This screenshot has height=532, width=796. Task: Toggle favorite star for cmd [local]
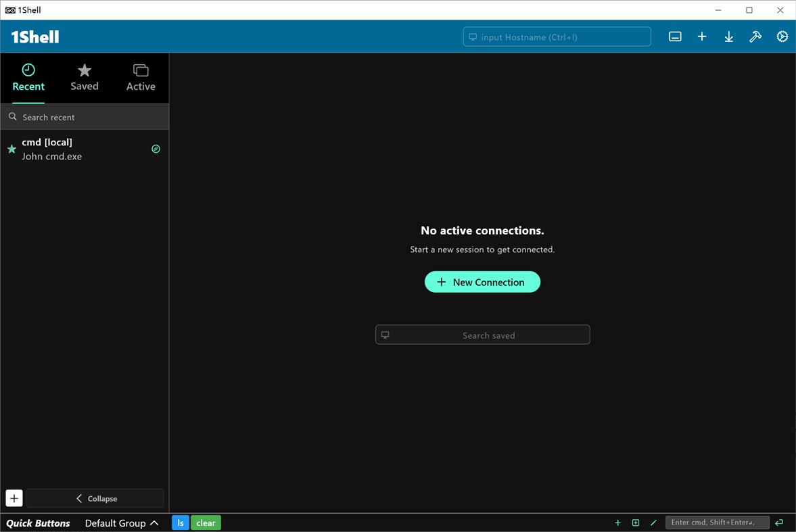11,149
